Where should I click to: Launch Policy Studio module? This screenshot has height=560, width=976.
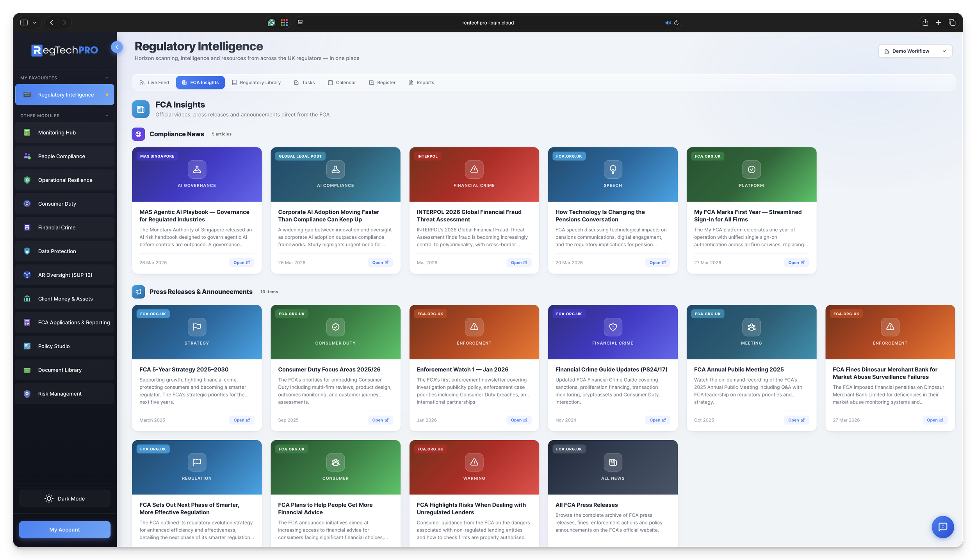pos(64,347)
